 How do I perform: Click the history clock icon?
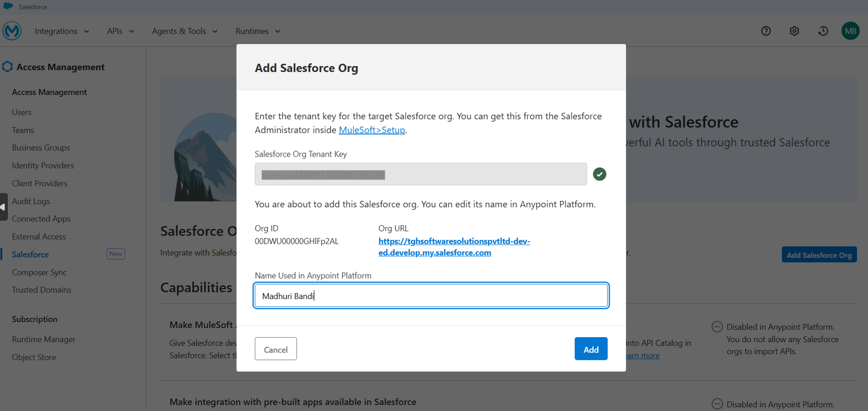coord(823,31)
